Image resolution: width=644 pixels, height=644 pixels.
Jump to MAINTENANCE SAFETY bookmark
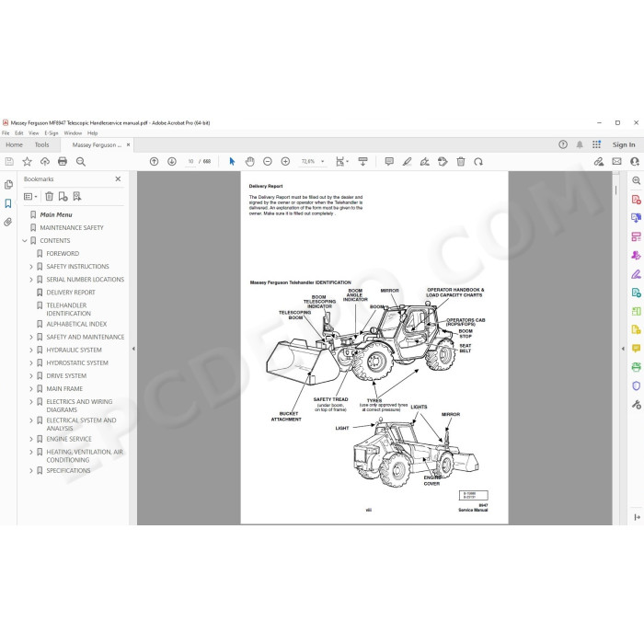72,227
